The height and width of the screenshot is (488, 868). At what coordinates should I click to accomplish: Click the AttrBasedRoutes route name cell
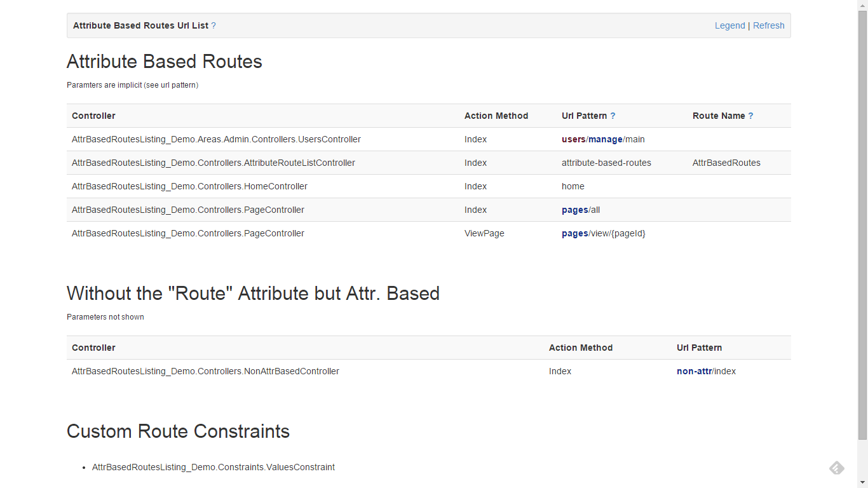[726, 163]
